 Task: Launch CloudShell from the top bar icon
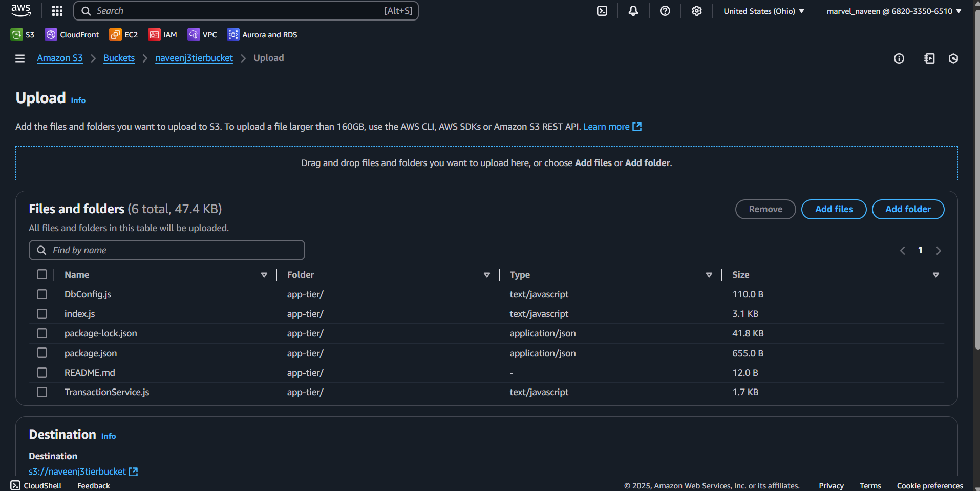[602, 11]
